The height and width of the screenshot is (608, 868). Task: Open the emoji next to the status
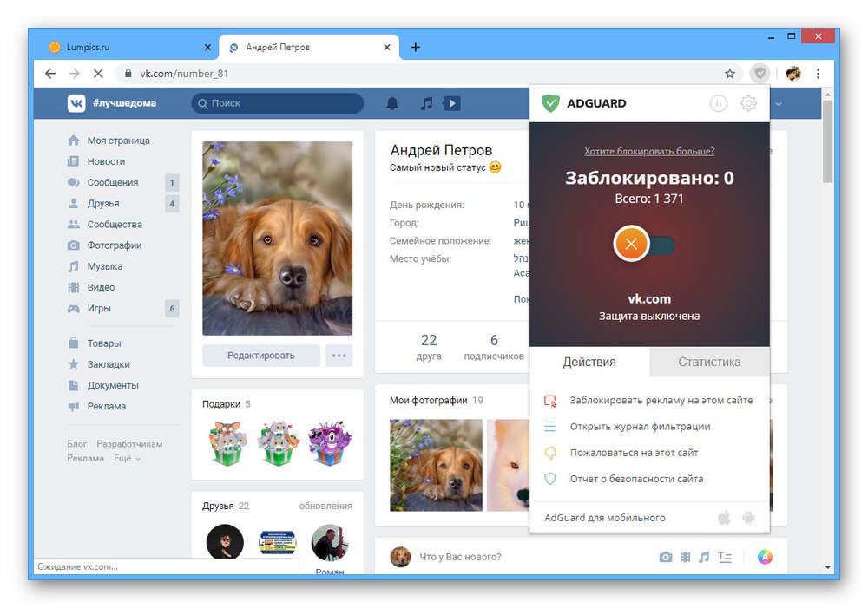pos(495,167)
